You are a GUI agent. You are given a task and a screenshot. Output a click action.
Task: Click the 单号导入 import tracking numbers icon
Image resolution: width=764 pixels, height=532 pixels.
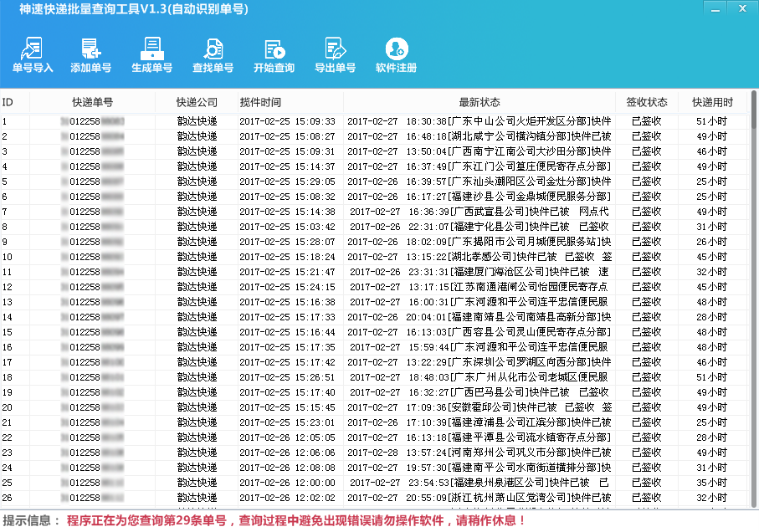[33, 52]
